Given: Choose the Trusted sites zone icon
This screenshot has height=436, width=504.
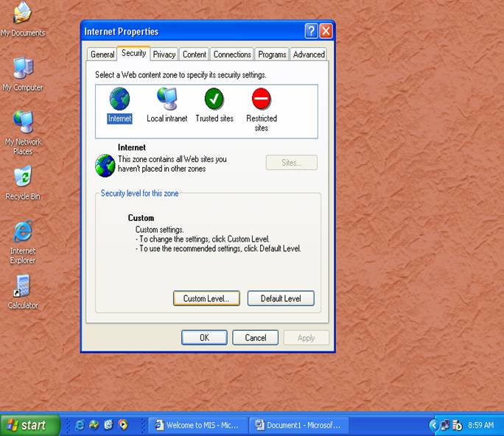Looking at the screenshot, I should point(214,99).
